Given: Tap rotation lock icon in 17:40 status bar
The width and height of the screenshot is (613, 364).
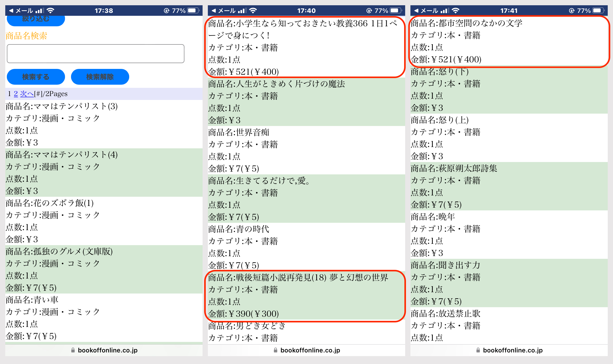Looking at the screenshot, I should pos(369,11).
